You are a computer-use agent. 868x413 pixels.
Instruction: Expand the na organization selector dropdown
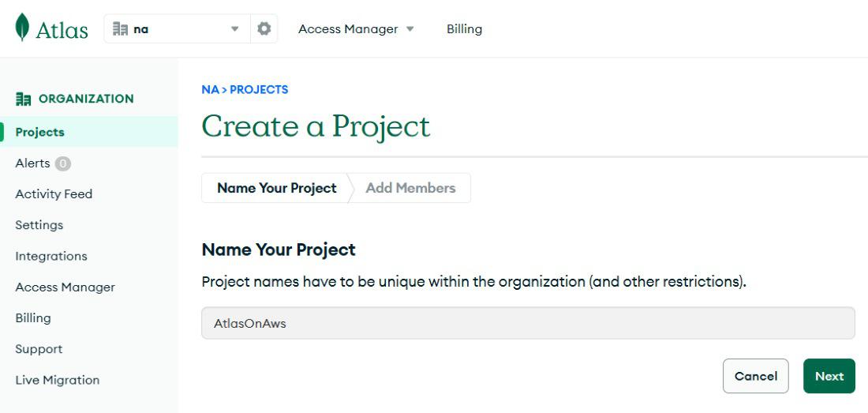[234, 29]
